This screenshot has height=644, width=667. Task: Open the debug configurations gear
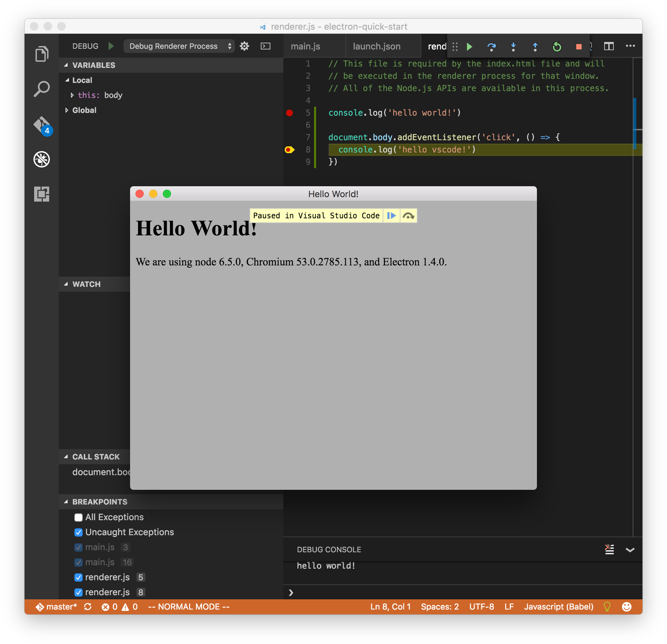pyautogui.click(x=244, y=46)
